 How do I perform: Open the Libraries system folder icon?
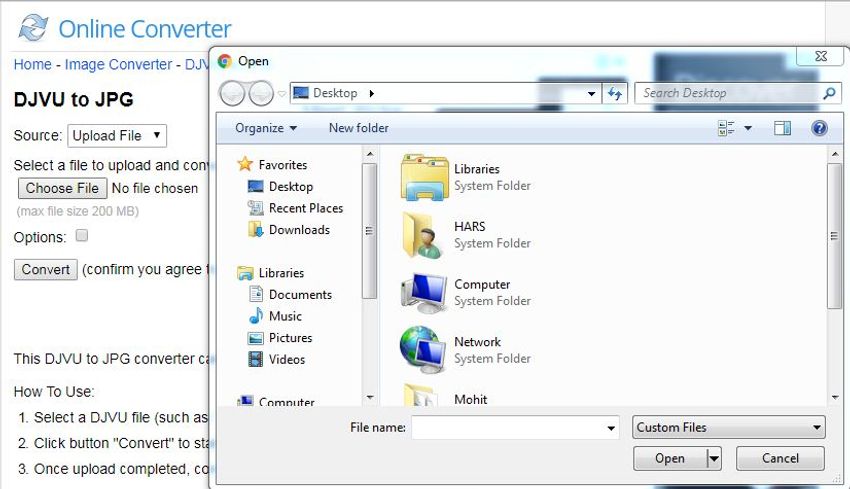tap(424, 177)
